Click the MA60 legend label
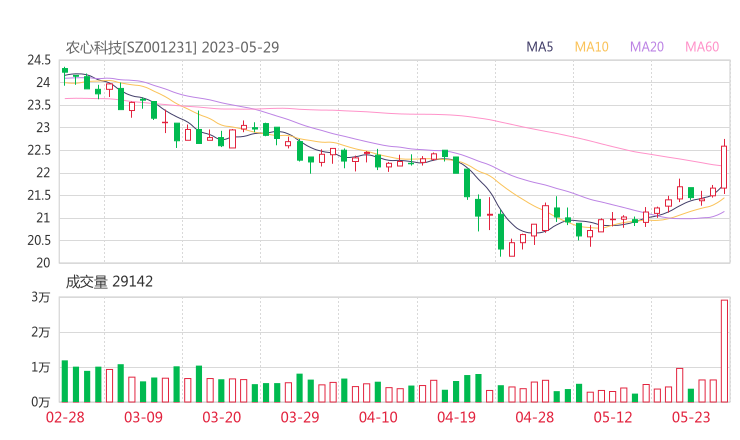 click(x=702, y=47)
